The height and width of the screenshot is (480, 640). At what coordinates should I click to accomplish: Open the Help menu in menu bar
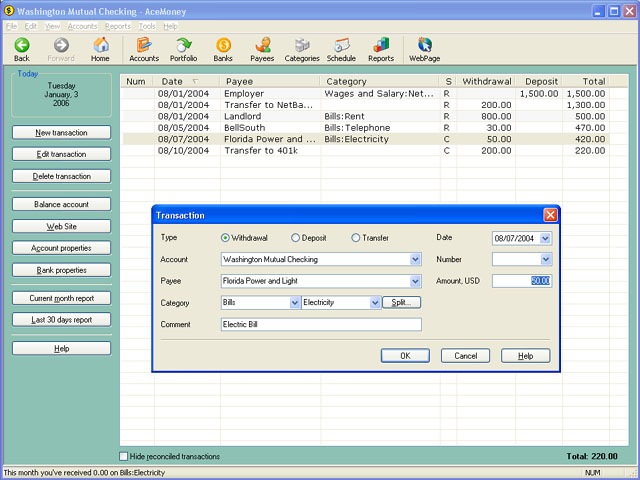pos(171,27)
